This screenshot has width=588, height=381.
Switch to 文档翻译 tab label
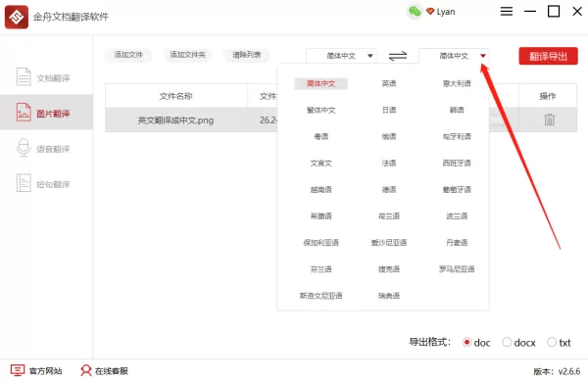[53, 78]
